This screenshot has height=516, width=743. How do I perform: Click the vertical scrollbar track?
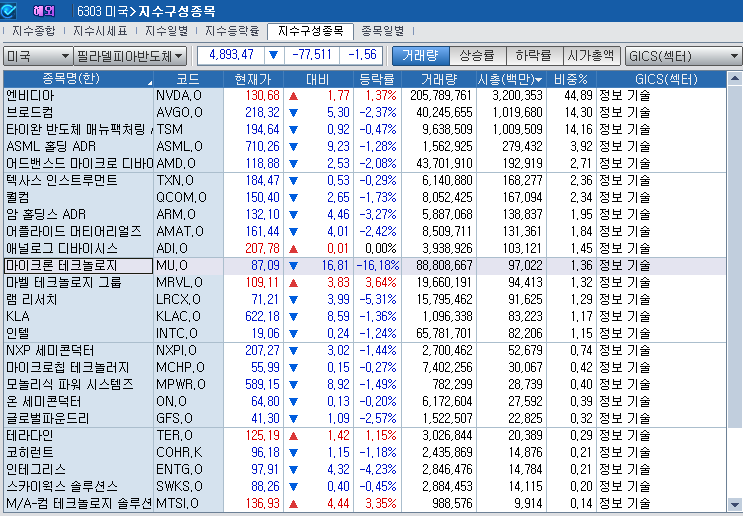735,300
